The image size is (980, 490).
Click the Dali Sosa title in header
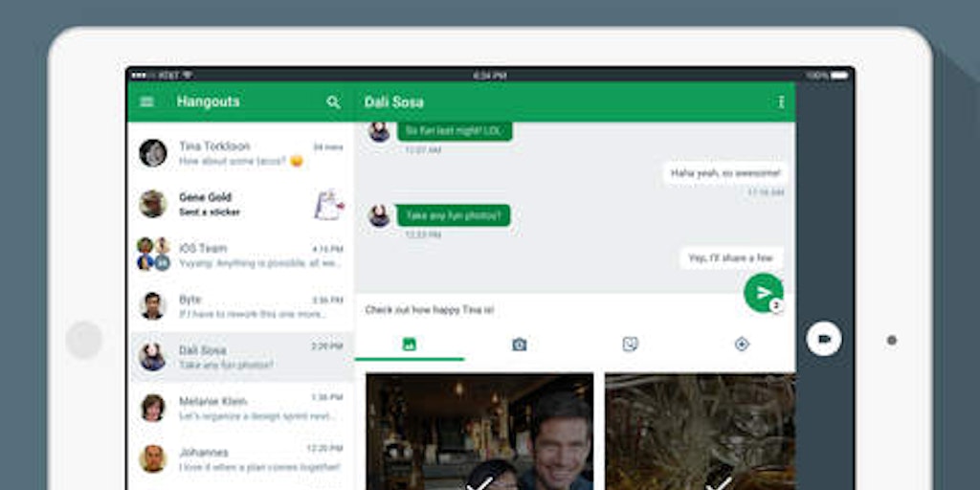393,101
